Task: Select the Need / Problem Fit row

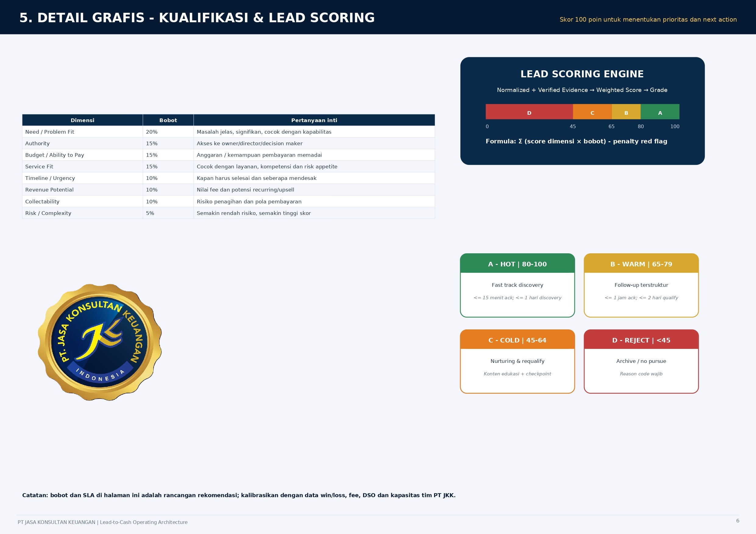Action: pyautogui.click(x=229, y=132)
